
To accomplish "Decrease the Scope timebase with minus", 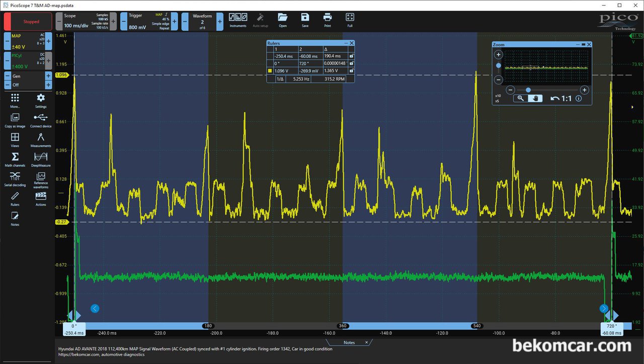I will coord(59,22).
